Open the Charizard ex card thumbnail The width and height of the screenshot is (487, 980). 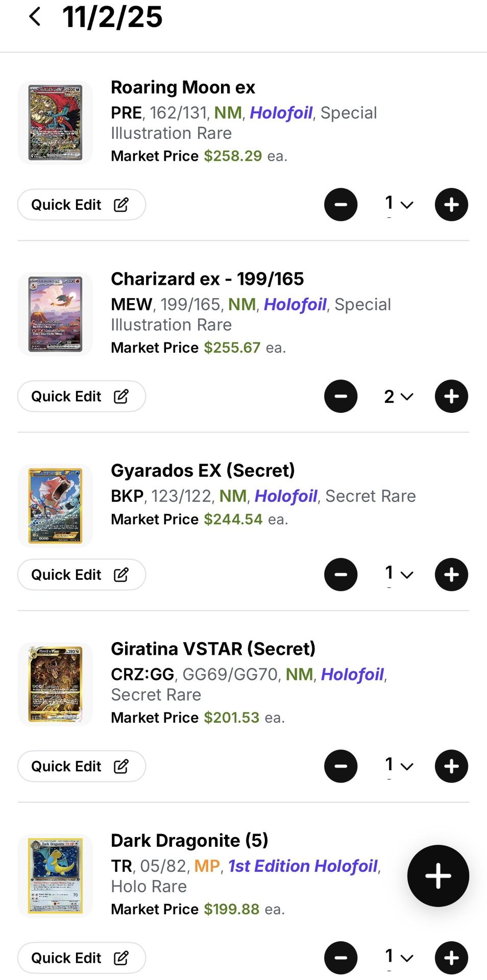point(55,314)
